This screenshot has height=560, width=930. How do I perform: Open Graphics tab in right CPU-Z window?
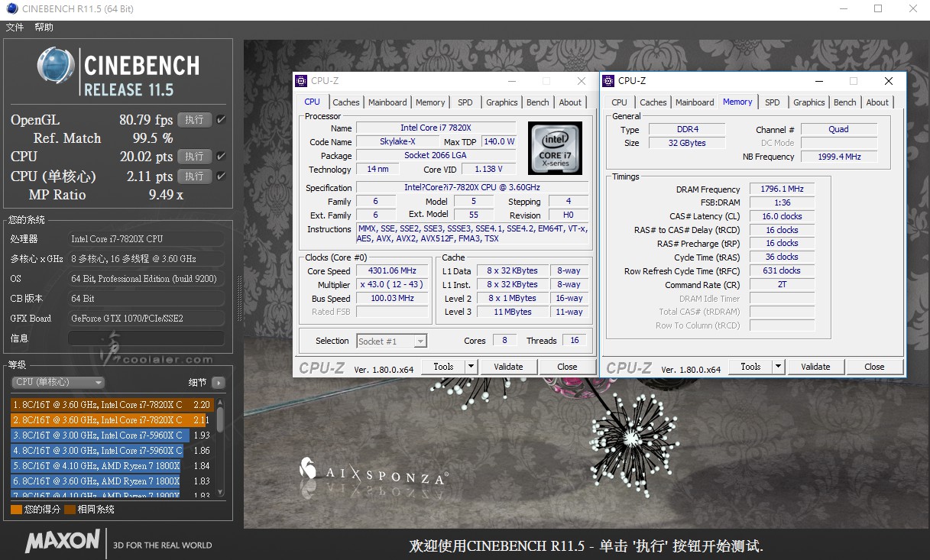809,102
